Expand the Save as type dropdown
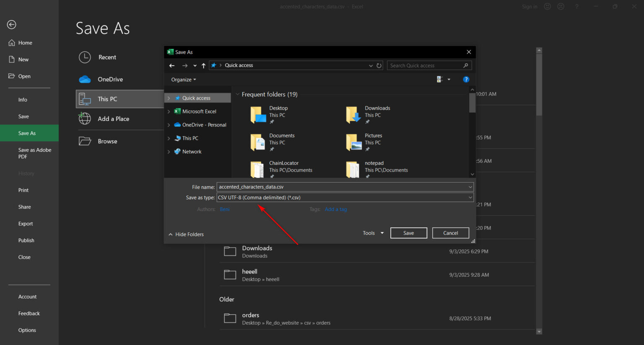The image size is (644, 345). point(470,198)
